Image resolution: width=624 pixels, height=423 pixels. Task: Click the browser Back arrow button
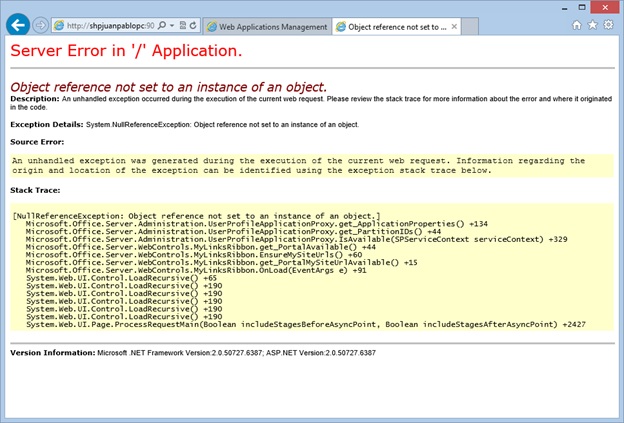(17, 23)
